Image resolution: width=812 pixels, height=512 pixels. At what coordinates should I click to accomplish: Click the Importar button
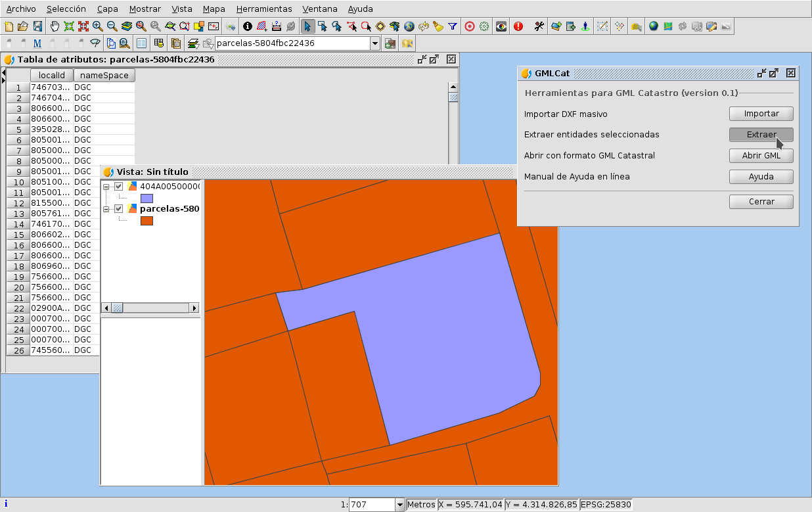(761, 114)
